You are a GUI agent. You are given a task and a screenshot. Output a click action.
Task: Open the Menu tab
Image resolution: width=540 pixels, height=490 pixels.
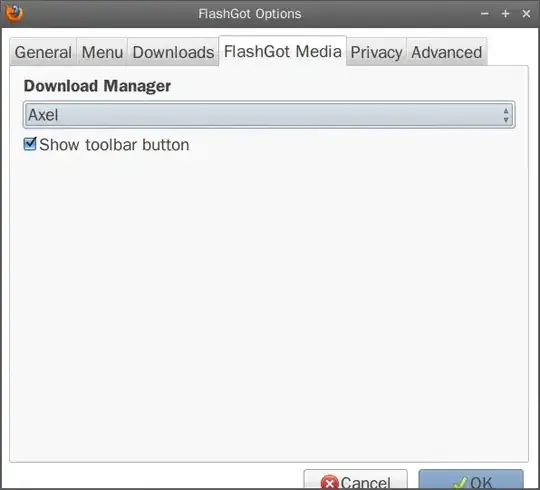[x=102, y=52]
